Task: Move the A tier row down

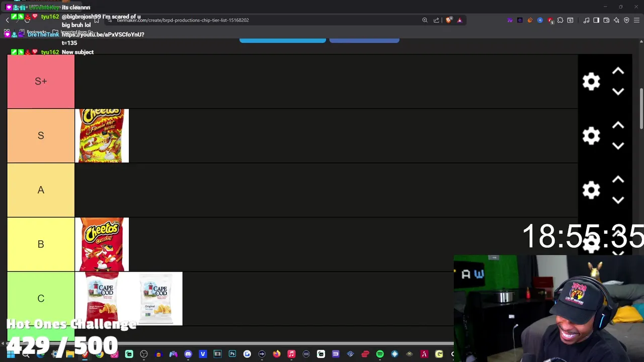Action: tap(618, 200)
